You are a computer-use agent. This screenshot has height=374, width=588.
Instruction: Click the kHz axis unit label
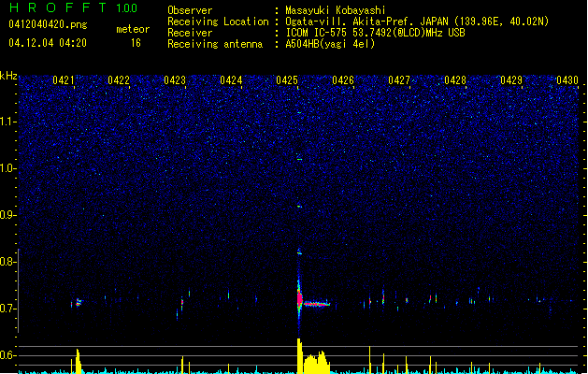[8, 76]
